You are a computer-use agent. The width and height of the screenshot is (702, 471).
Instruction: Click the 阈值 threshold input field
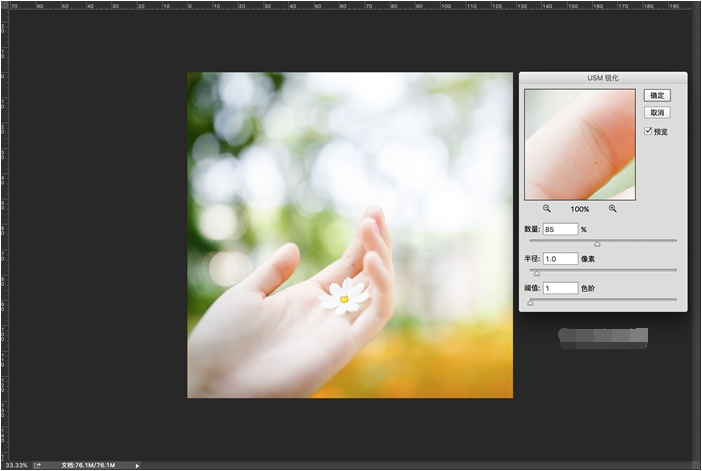click(561, 288)
